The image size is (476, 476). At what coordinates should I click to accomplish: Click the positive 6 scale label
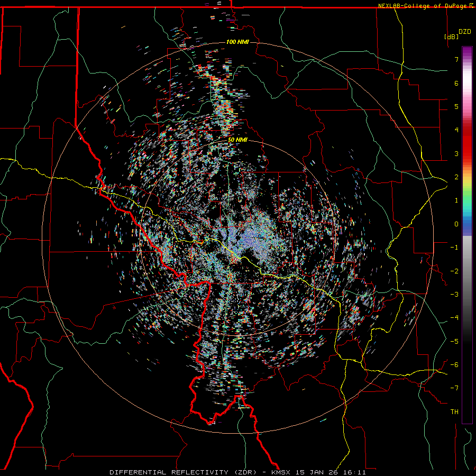(x=456, y=83)
